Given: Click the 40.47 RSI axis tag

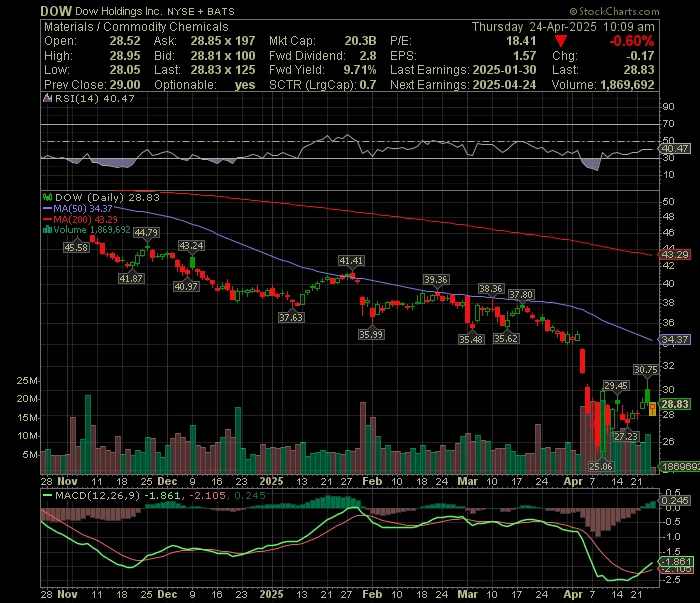Looking at the screenshot, I should click(675, 148).
